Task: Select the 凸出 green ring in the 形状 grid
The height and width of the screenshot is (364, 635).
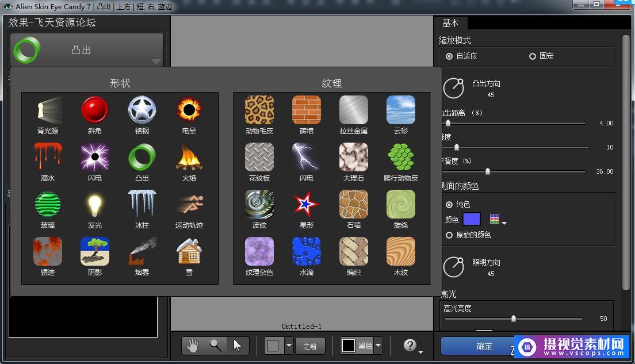Action: (x=141, y=162)
